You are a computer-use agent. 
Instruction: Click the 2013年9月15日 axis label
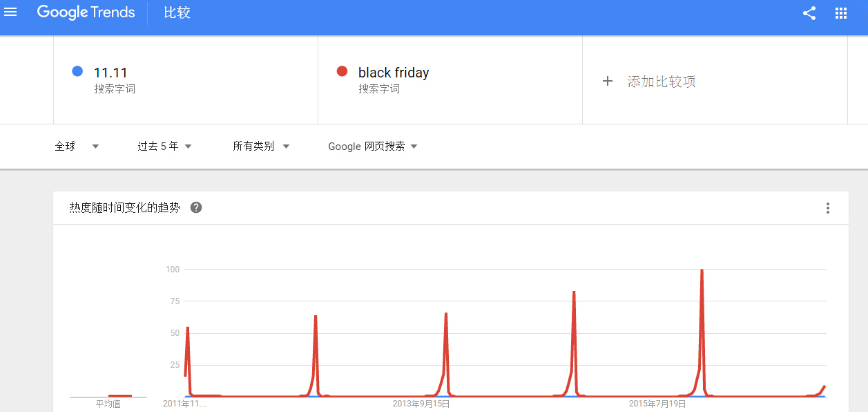pos(421,403)
